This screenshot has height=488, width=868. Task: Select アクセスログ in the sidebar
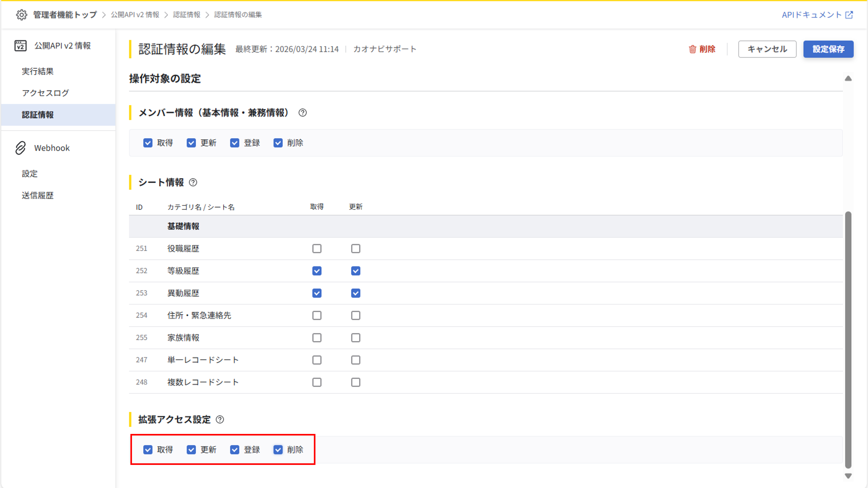pyautogui.click(x=46, y=93)
